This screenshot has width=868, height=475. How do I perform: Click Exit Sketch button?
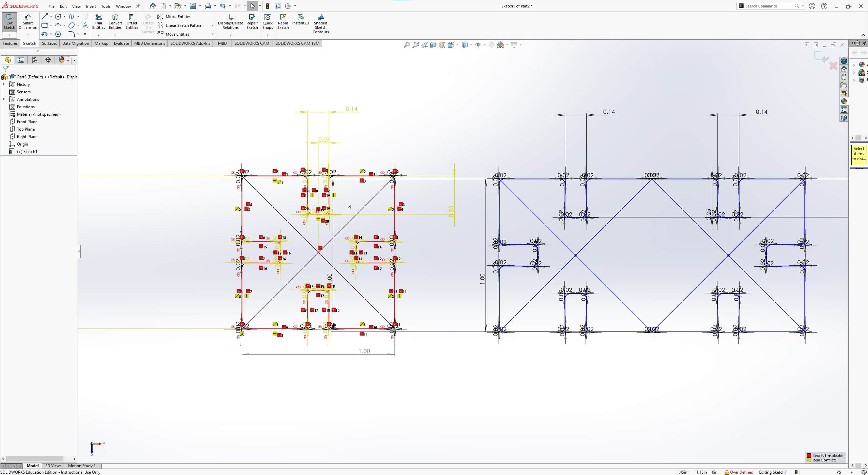(9, 22)
